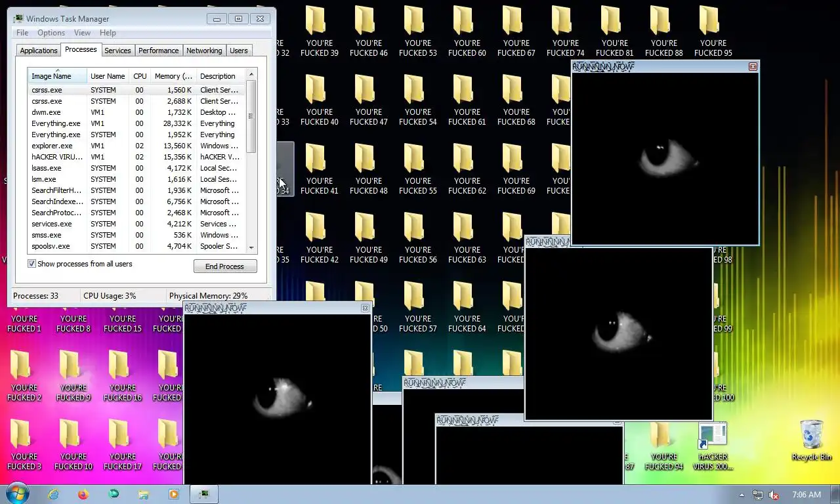
Task: Close the top-right RUNNNNN NOW window
Action: 753,66
